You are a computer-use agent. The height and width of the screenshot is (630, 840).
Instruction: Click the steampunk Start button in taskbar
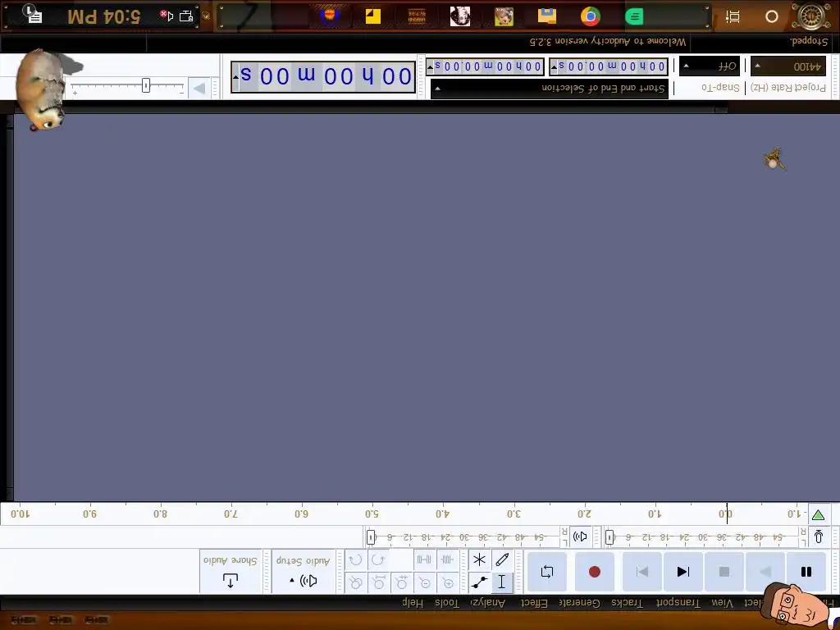[x=812, y=16]
